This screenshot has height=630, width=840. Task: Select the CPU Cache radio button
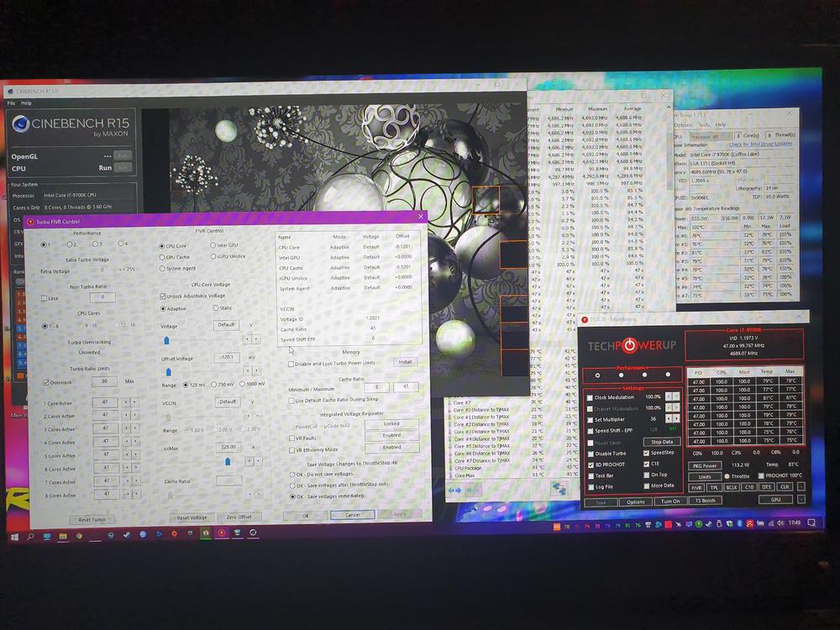[162, 257]
